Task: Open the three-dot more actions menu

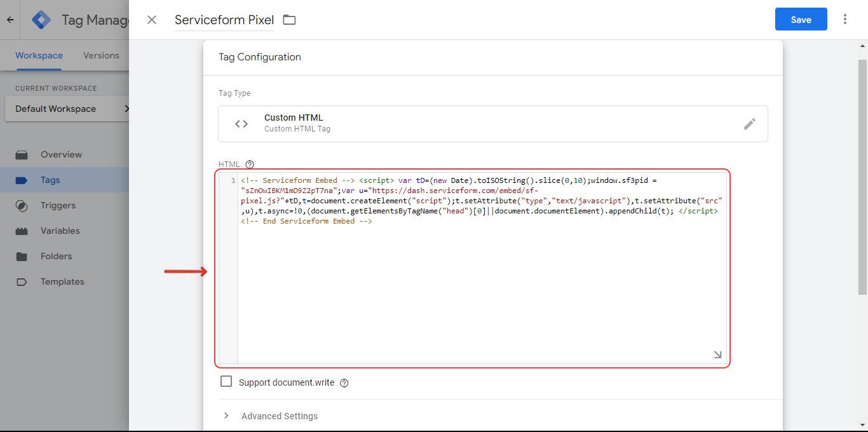Action: click(845, 20)
